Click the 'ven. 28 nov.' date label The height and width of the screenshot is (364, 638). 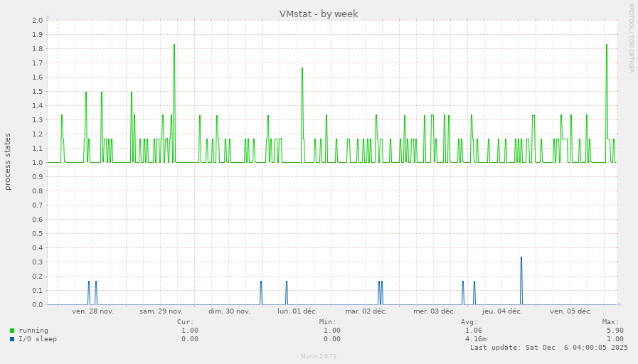pos(92,311)
